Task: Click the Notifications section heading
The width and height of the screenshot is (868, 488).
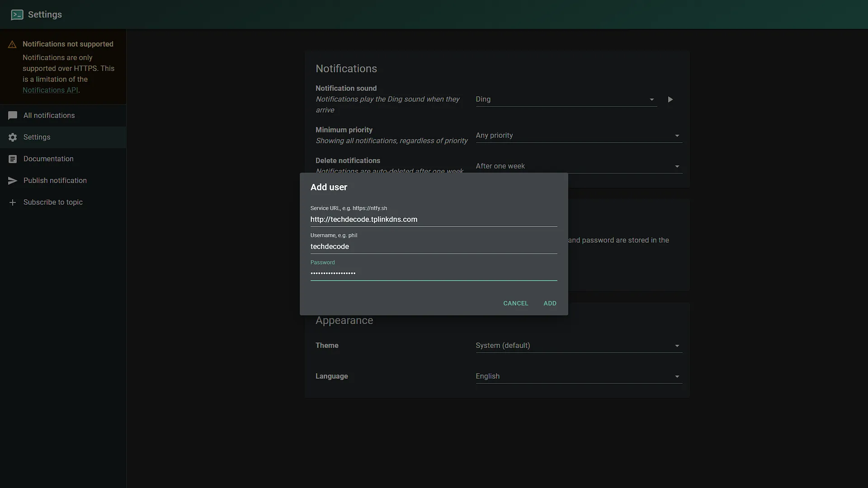Action: (346, 69)
